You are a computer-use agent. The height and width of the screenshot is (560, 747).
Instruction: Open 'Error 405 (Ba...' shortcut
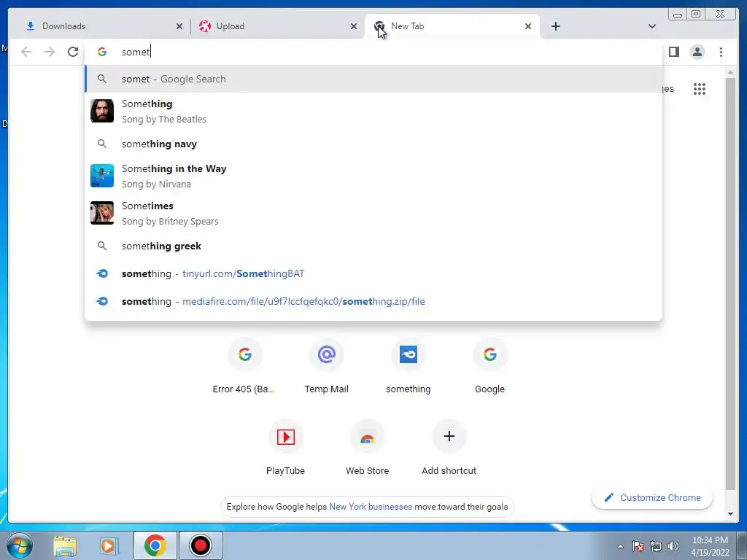tap(244, 367)
